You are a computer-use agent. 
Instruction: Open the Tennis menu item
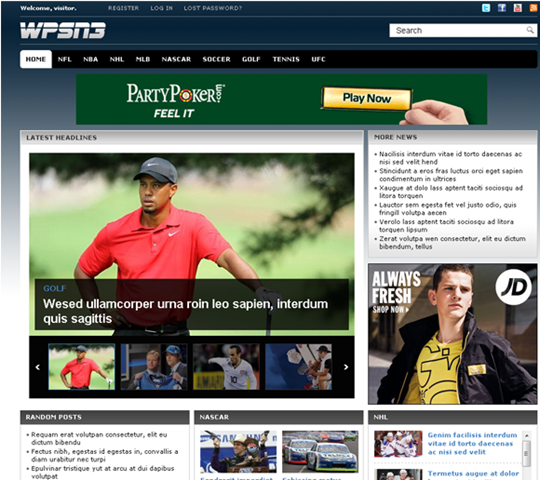click(x=286, y=59)
